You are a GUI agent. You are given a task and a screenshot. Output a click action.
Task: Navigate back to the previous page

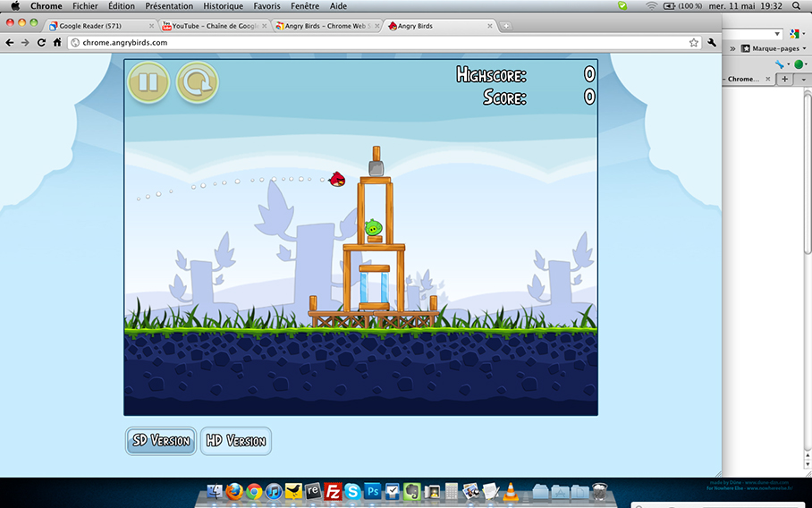click(10, 42)
